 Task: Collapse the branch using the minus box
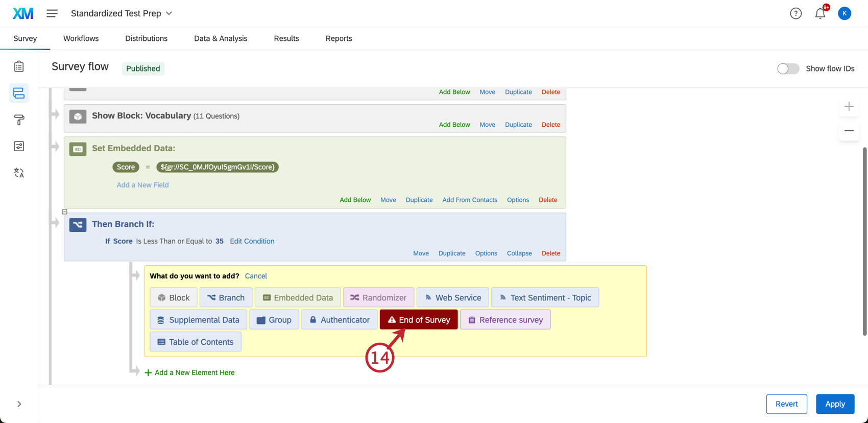(x=64, y=212)
